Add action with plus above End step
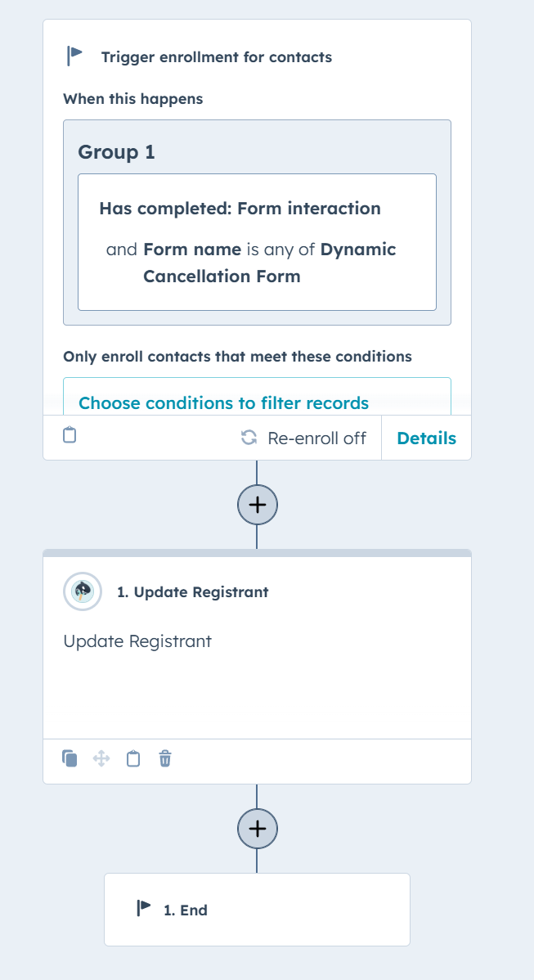 258,828
